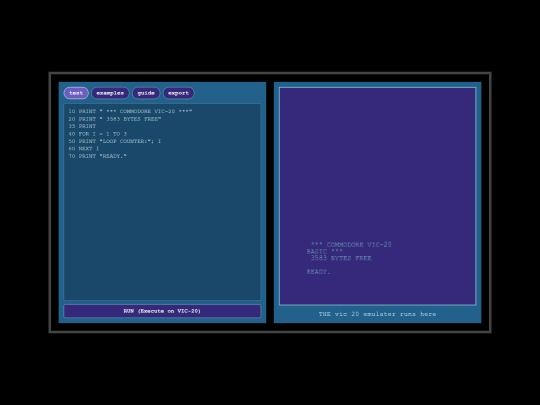This screenshot has height=405, width=540.
Task: Click the emulator 'READY.' prompt
Action: click(319, 272)
